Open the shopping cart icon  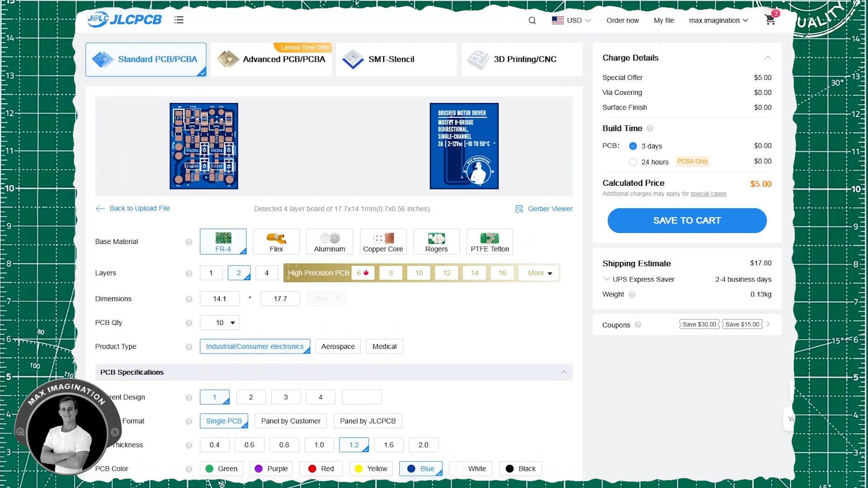[x=770, y=19]
